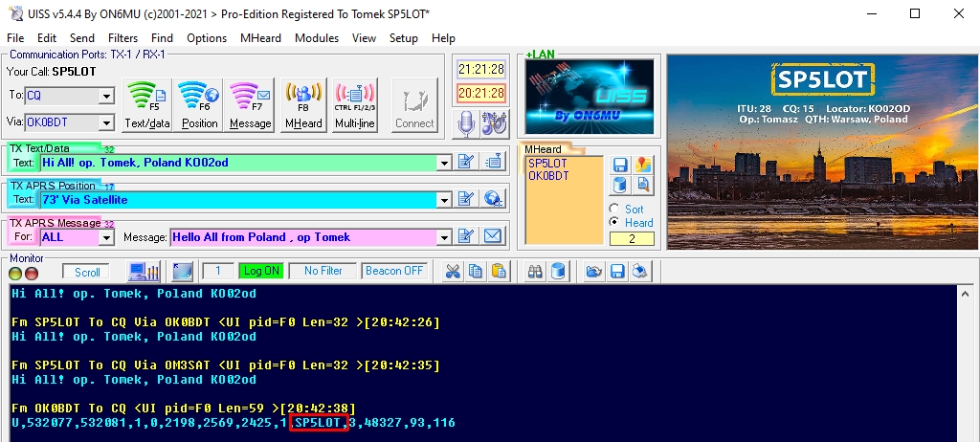Image resolution: width=980 pixels, height=442 pixels.
Task: Edit the TX APRS Position text with pencil icon
Action: click(466, 199)
